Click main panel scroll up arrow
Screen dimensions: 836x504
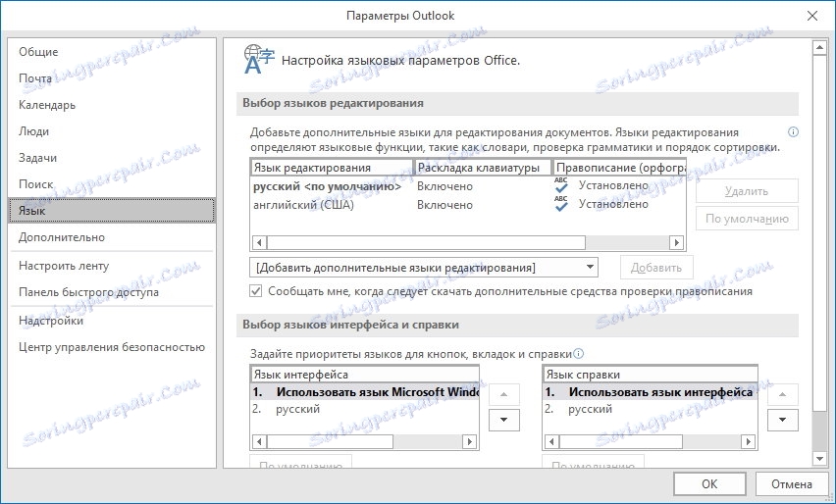coord(819,47)
